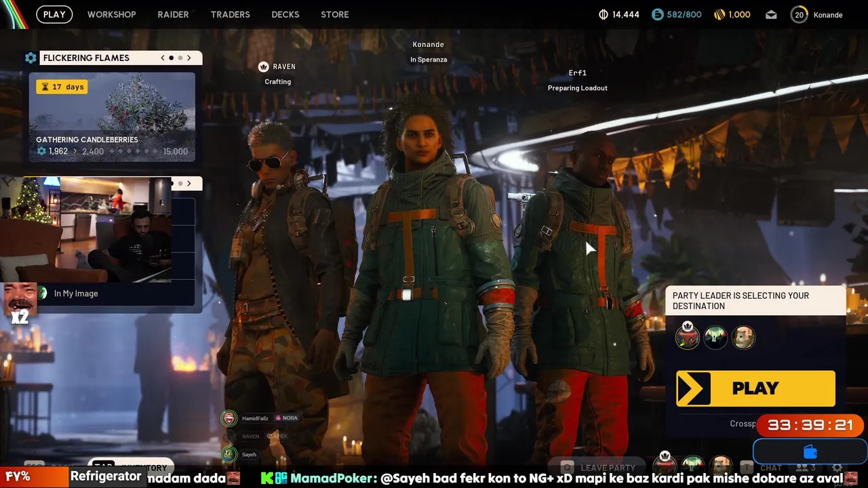Select the second Flickering Flames page dot
The image size is (868, 488).
pos(180,58)
